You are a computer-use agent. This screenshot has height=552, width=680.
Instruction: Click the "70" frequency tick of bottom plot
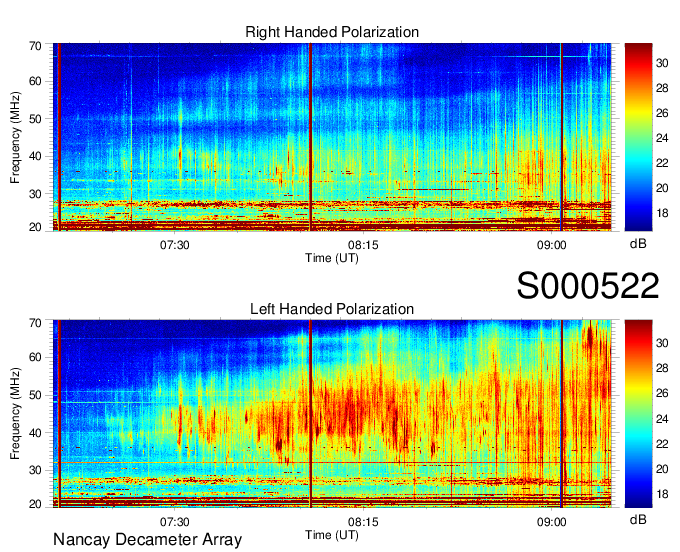coord(35,323)
